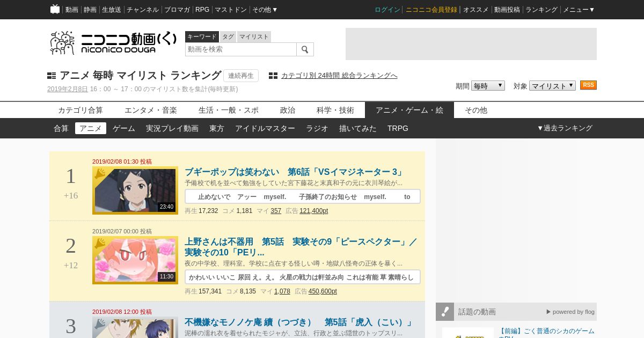Open 不機嫌なモノノケ庵 續 第5話 video title
644x338 pixels.
[299, 322]
